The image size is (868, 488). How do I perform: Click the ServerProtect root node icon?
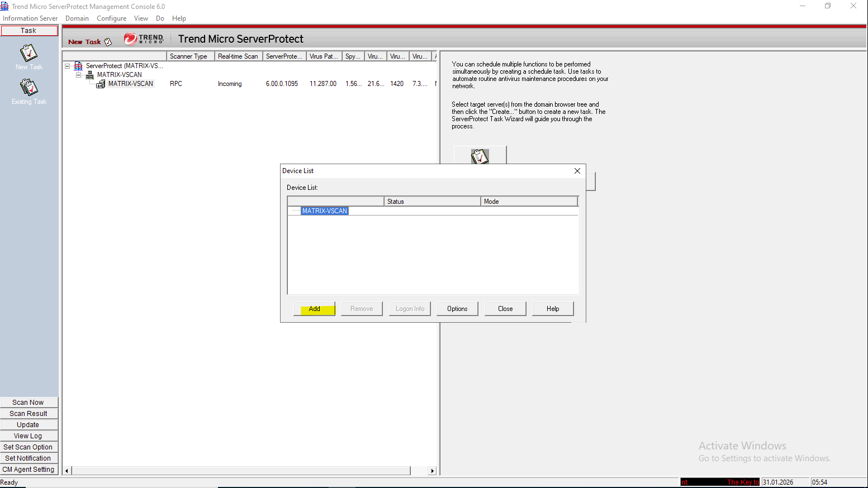(x=78, y=66)
